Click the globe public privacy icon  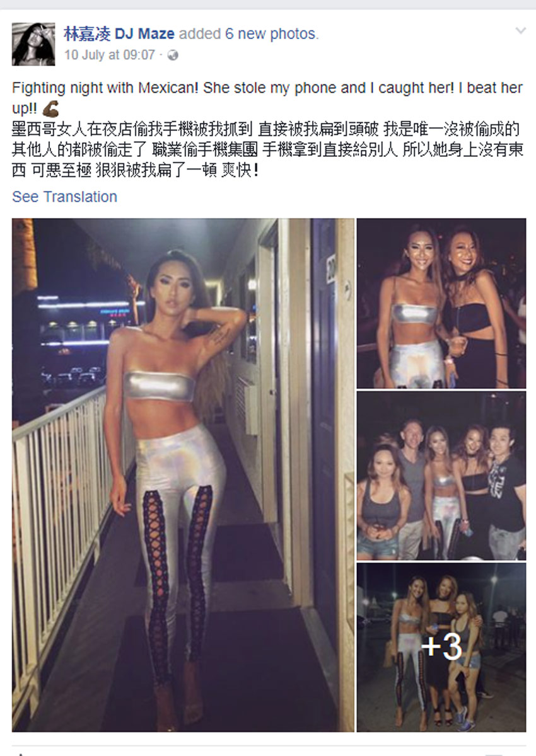(173, 55)
